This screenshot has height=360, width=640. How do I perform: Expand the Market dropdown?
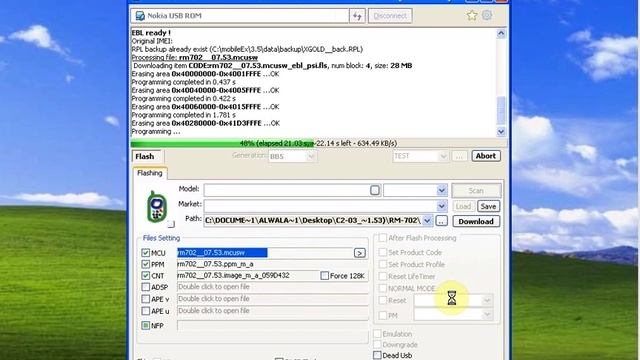(441, 206)
